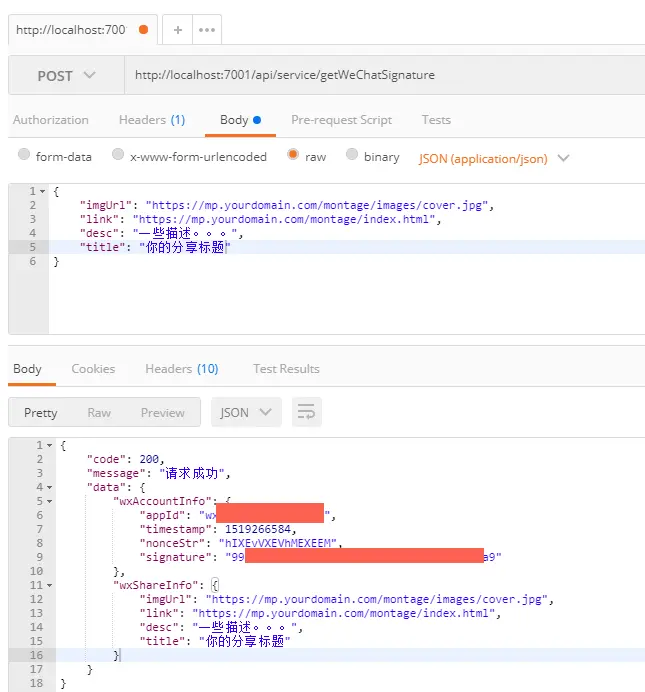
Task: Toggle response line wrap icon
Action: [x=306, y=412]
